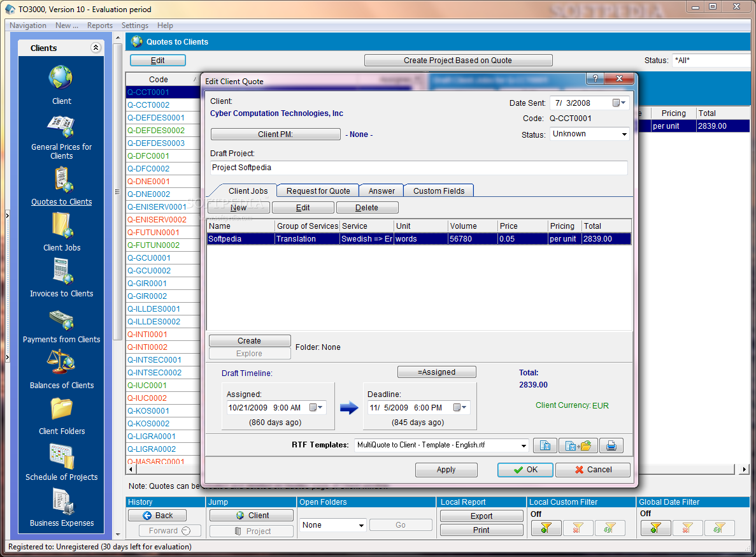Click Delete in Client Jobs tab
Viewport: 756px width, 557px height.
pyautogui.click(x=367, y=207)
